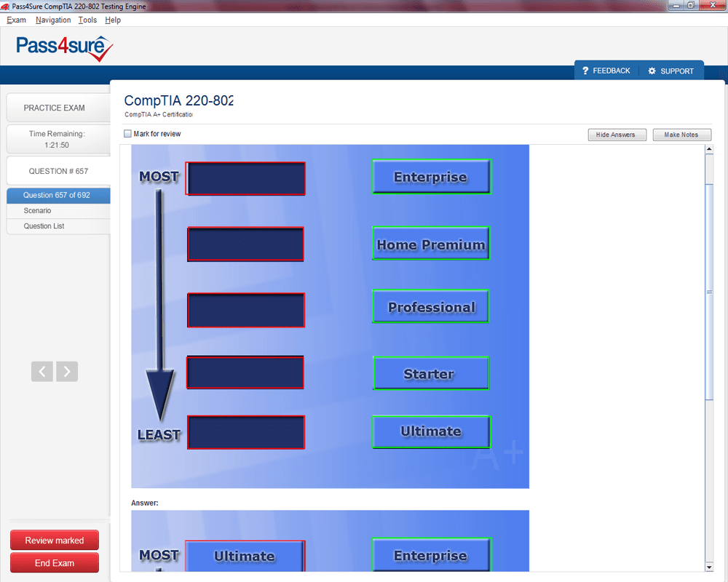Viewport: 728px width, 582px height.
Task: Select the Ultimate option tile in question
Action: (x=431, y=431)
